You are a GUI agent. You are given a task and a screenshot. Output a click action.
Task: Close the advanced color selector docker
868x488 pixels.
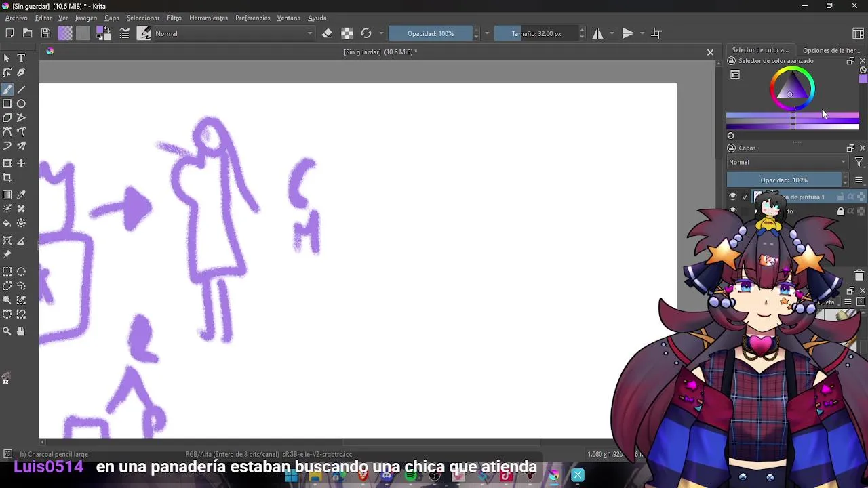point(863,61)
